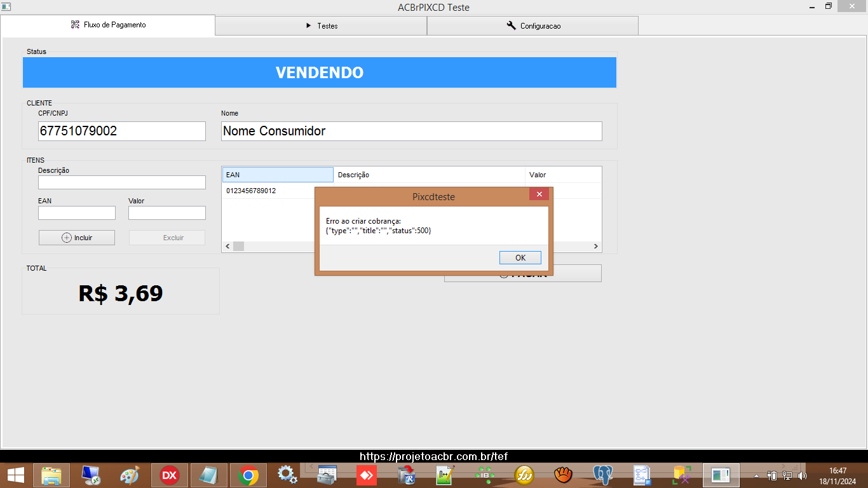
Task: Click the EAN input field under ITENS
Action: pyautogui.click(x=77, y=213)
